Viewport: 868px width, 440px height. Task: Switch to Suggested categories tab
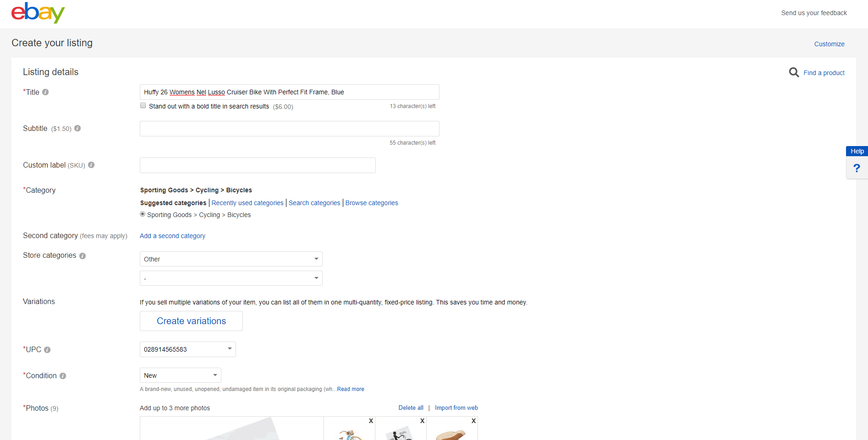173,203
